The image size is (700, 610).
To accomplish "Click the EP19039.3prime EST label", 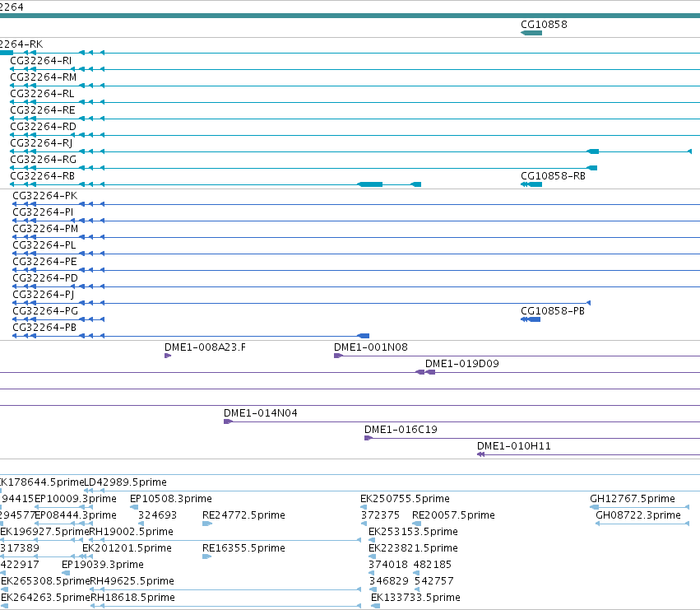I will [103, 566].
